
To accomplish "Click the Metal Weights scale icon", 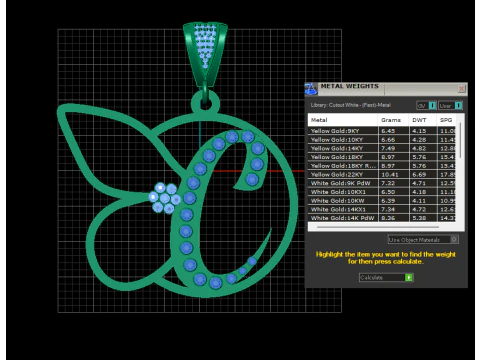I will tap(311, 89).
